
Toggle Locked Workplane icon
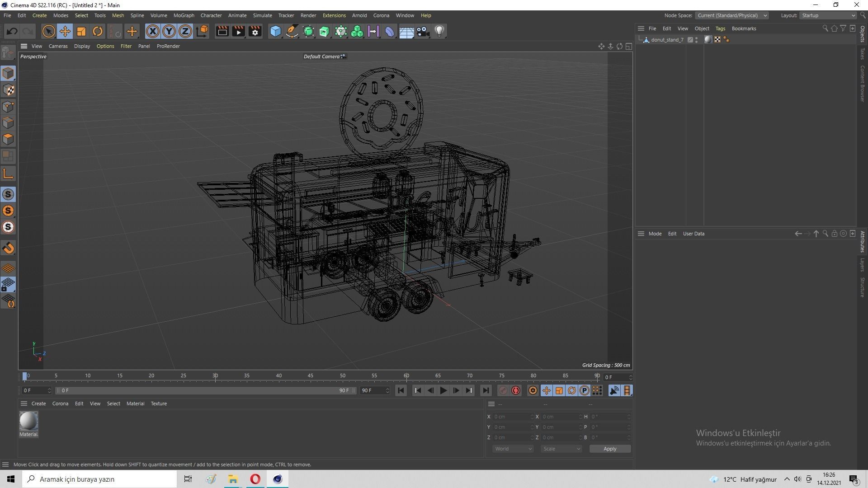pyautogui.click(x=8, y=285)
